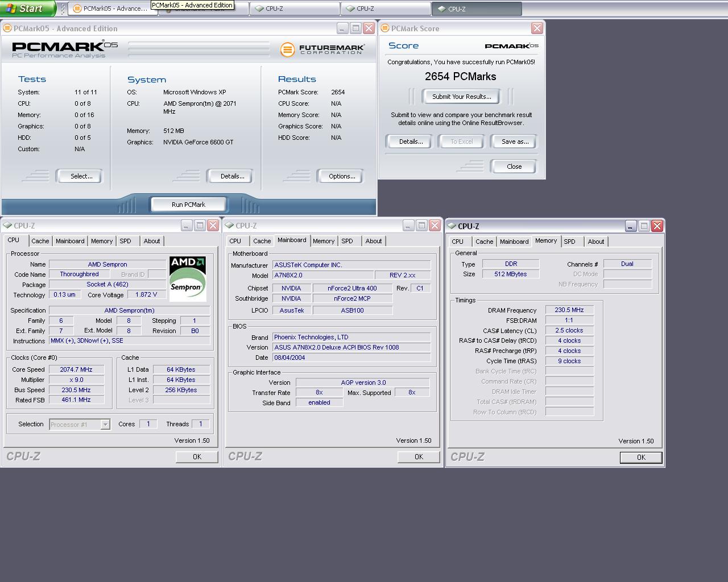Close the PCMark Score window with X
This screenshot has width=728, height=582.
(537, 28)
